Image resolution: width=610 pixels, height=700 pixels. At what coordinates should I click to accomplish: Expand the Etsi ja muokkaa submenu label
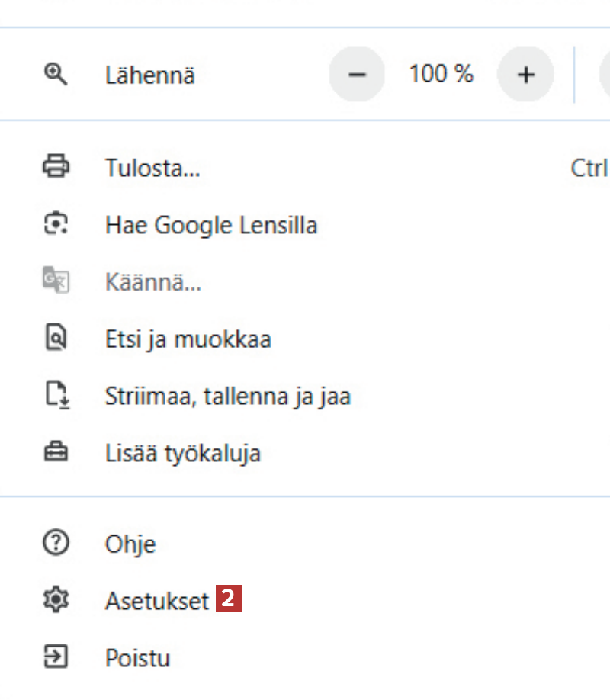tap(188, 339)
